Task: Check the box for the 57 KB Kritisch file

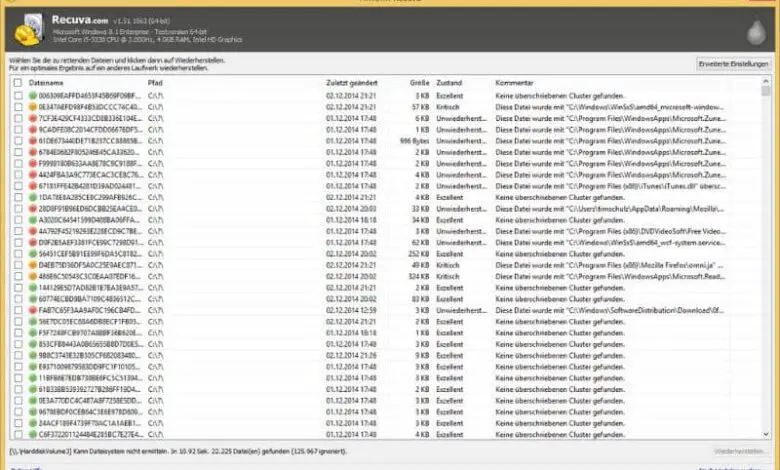Action: click(x=18, y=107)
